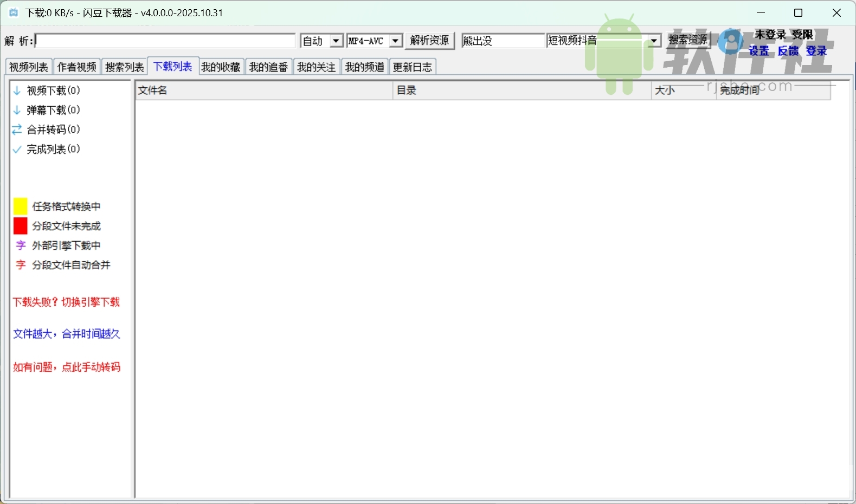Screen dimensions: 856x504
Task: Select 视频下载(0) in the sidebar
Action: [x=54, y=91]
